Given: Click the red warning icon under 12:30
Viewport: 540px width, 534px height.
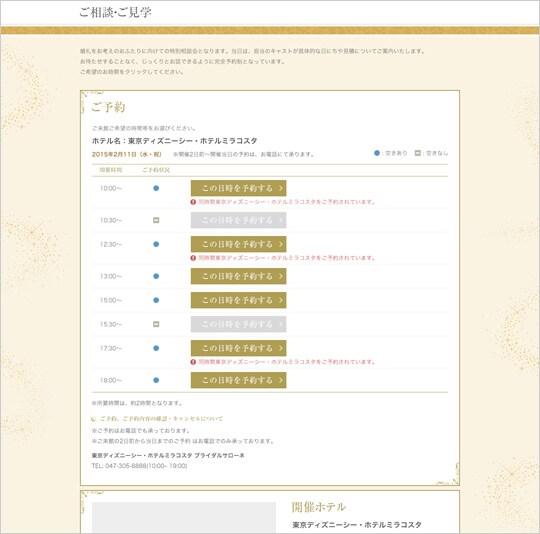Looking at the screenshot, I should click(193, 258).
